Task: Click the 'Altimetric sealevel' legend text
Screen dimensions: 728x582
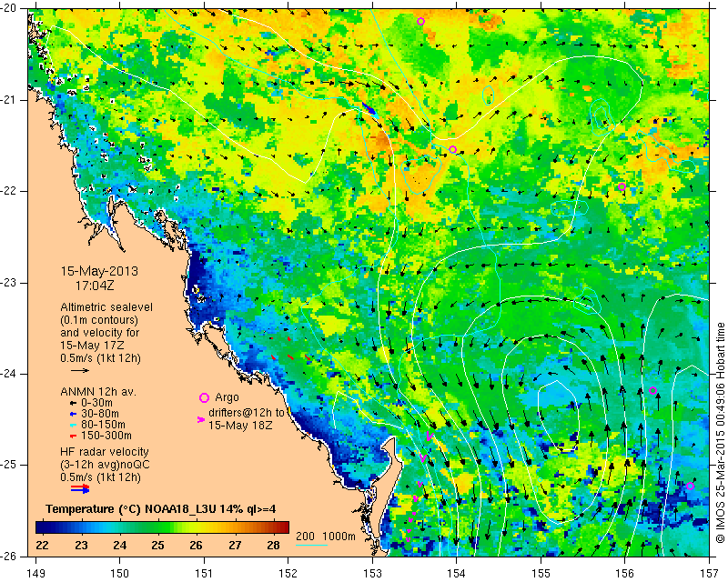Action: pos(106,307)
